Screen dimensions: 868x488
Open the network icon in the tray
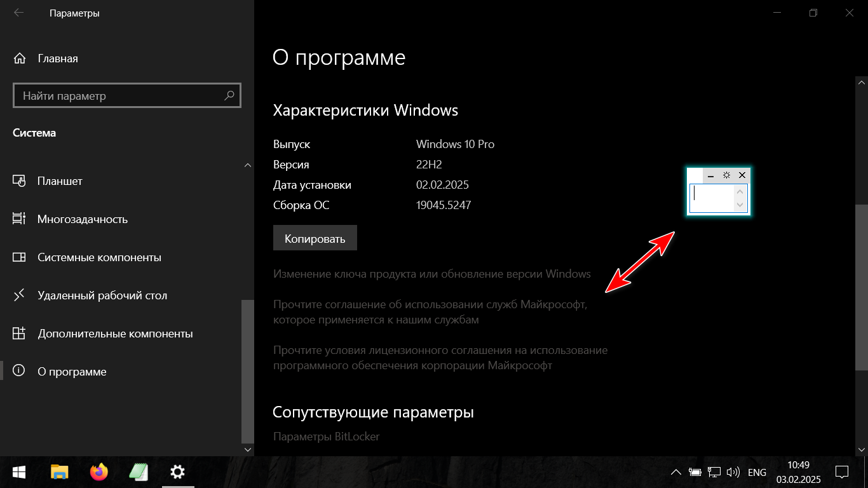click(x=714, y=472)
